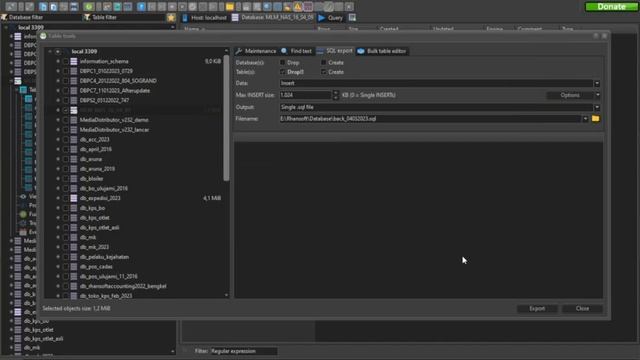Select DBPC4_20122022_804_SOGRAND in dialog tree

coord(118,81)
